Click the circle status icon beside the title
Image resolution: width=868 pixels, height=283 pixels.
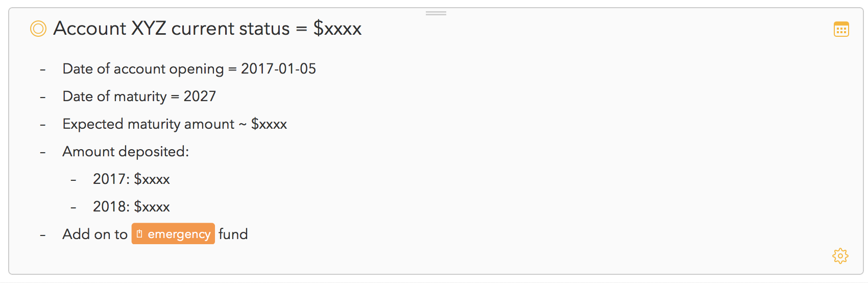[x=38, y=29]
